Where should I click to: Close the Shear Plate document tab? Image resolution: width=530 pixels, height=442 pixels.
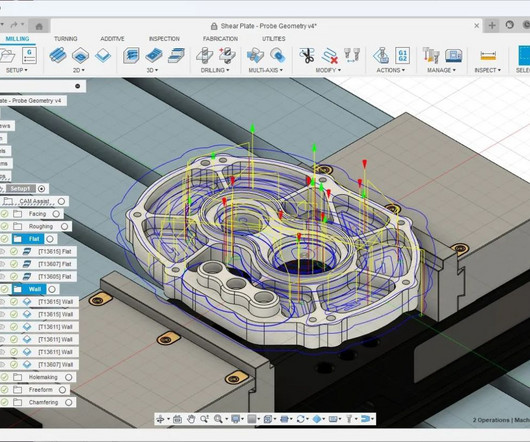point(477,26)
